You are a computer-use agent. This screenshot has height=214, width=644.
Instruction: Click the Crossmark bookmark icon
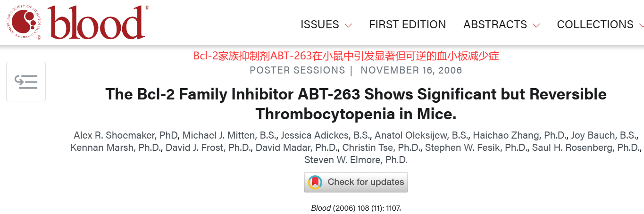(x=315, y=182)
